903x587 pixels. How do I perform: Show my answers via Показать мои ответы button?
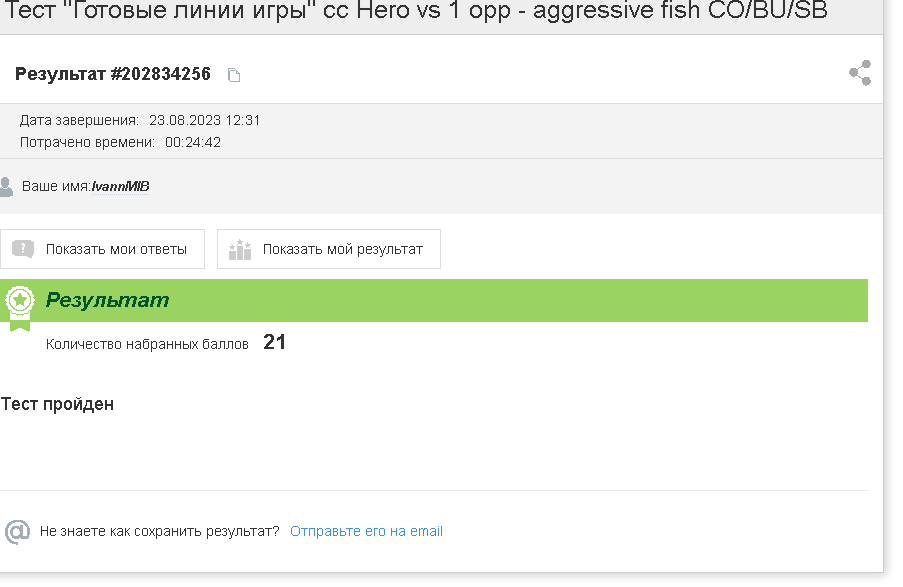click(103, 249)
